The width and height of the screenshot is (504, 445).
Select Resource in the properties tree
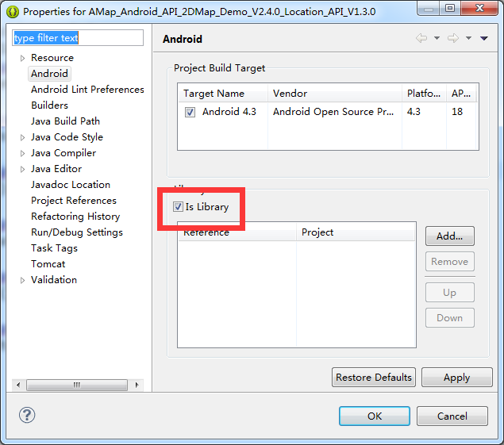tap(52, 58)
